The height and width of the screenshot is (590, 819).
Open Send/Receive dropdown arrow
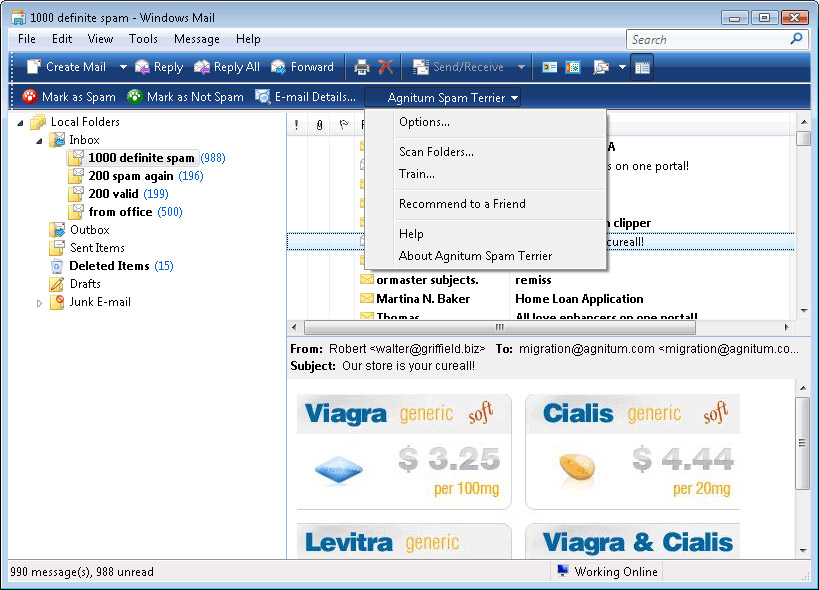(x=521, y=67)
